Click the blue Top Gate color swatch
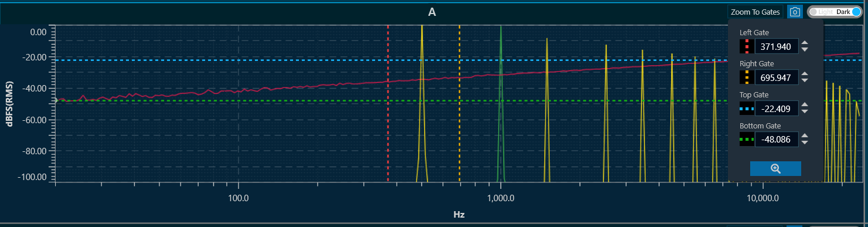Screen dimensions: 868x227 coord(746,109)
